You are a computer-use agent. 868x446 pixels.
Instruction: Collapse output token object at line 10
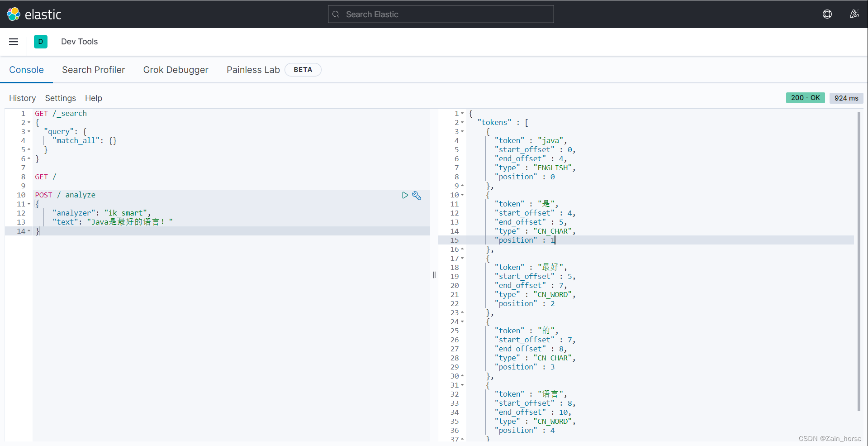tap(462, 195)
